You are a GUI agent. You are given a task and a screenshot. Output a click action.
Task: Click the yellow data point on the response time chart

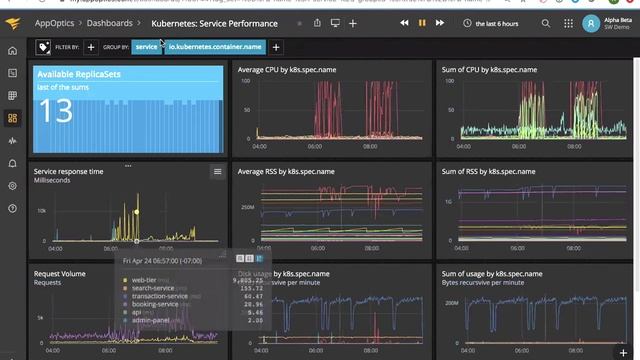point(137,212)
